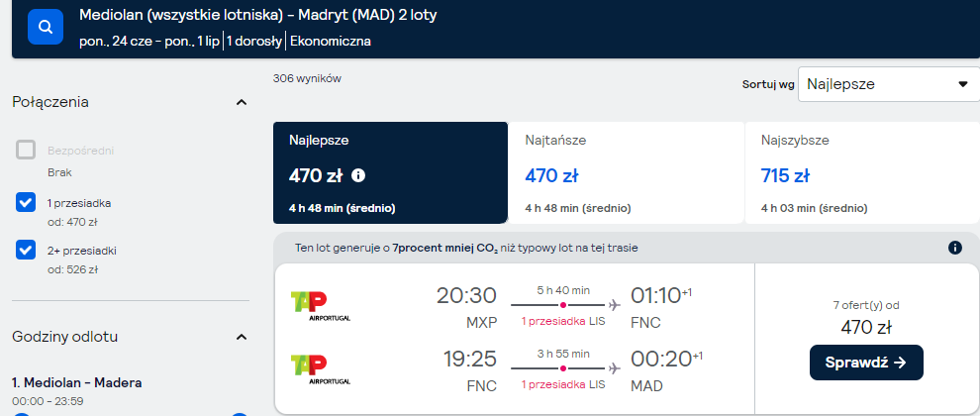Collapse the Połączenia filter section
This screenshot has height=416, width=980.
coord(242,103)
